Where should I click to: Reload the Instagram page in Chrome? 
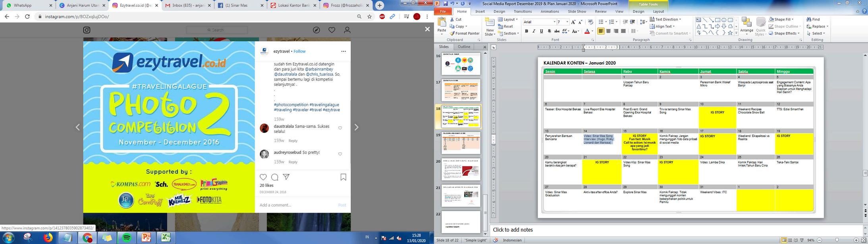click(x=27, y=17)
